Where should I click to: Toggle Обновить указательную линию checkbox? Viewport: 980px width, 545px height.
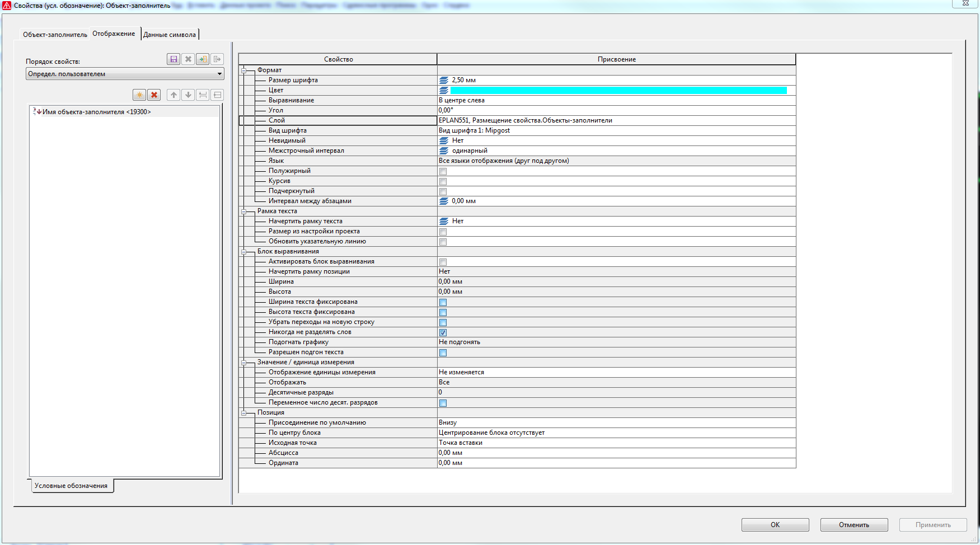[443, 242]
